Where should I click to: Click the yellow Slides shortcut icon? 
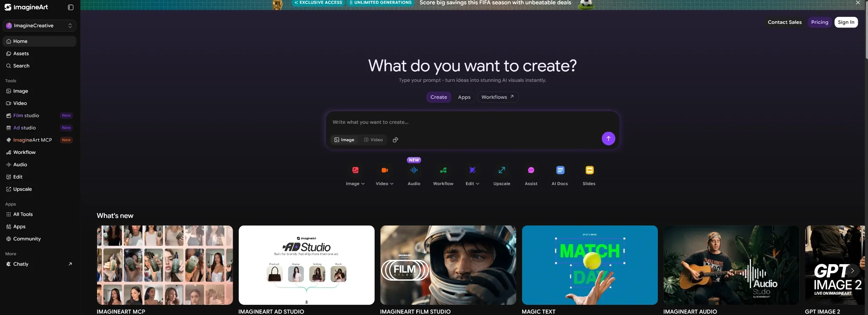[x=590, y=170]
